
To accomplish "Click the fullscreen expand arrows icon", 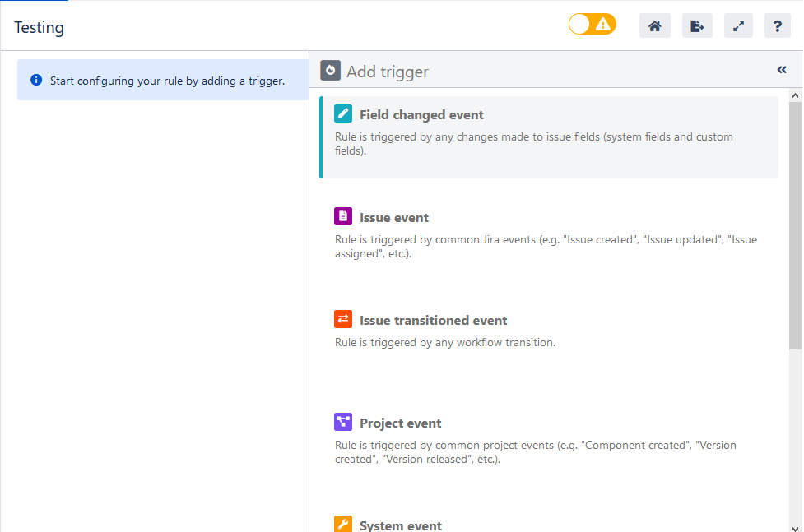I will 738,26.
